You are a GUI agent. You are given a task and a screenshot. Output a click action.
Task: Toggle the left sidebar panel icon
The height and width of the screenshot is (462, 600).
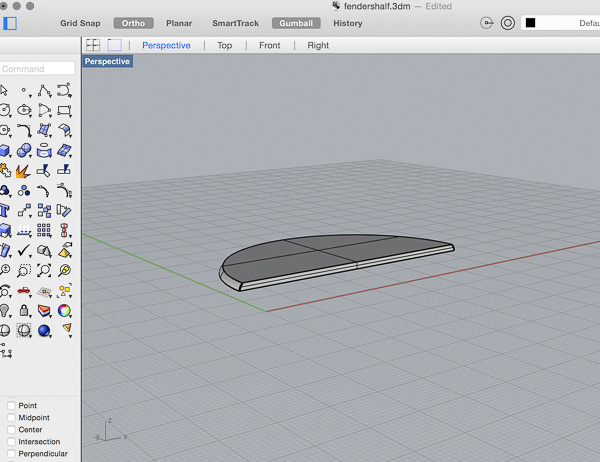(10, 23)
